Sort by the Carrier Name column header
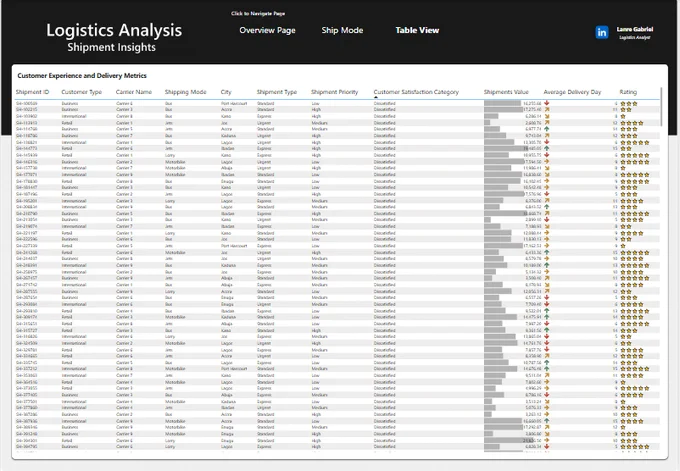This screenshot has width=680, height=471. coord(134,92)
